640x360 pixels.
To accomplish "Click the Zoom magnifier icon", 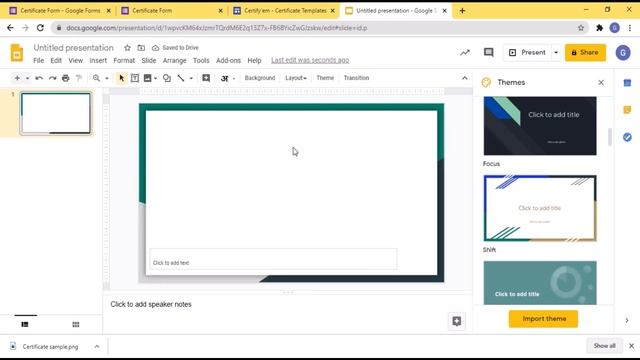I will pyautogui.click(x=96, y=78).
